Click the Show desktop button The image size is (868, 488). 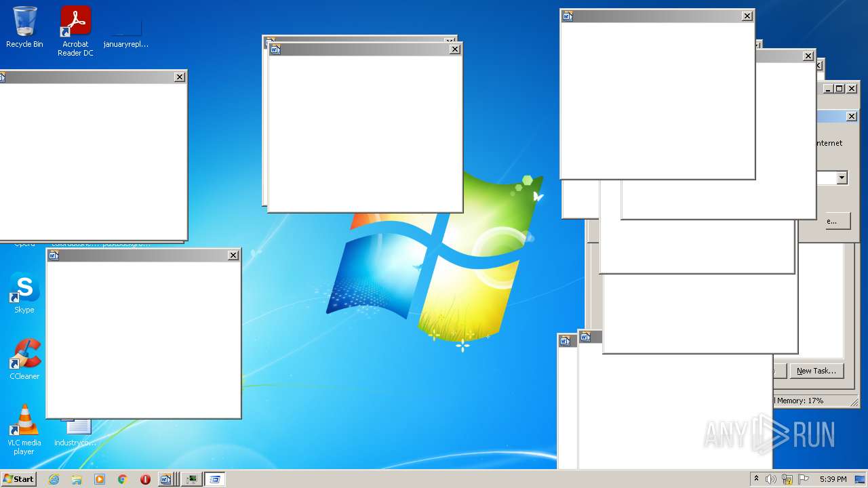coord(861,479)
